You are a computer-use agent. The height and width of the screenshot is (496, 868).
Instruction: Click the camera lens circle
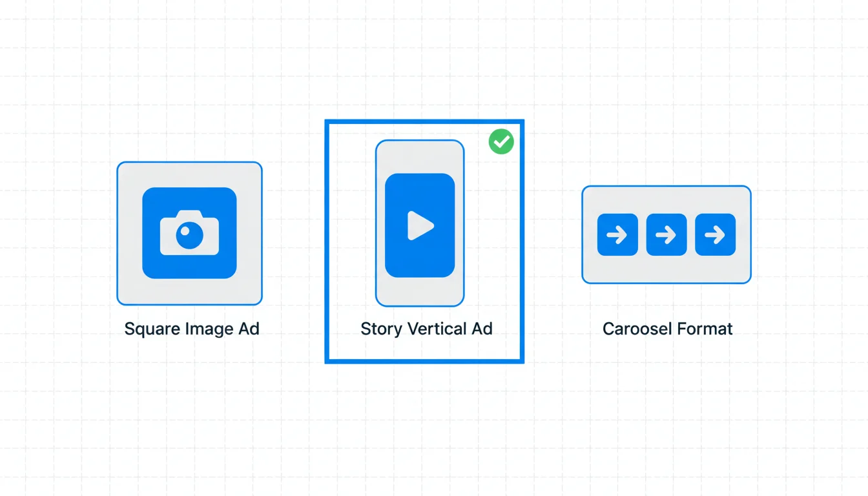coord(189,236)
